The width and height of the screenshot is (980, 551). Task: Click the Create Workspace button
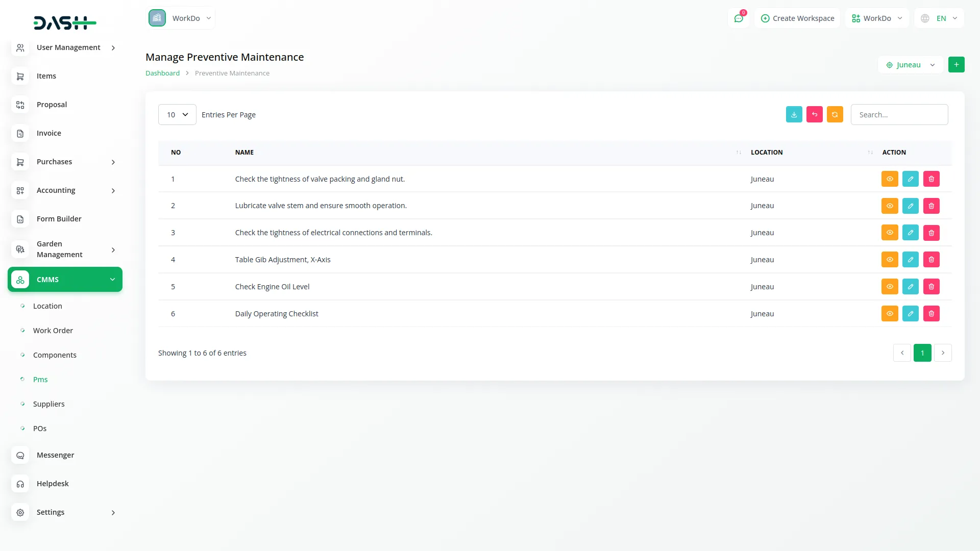click(797, 18)
